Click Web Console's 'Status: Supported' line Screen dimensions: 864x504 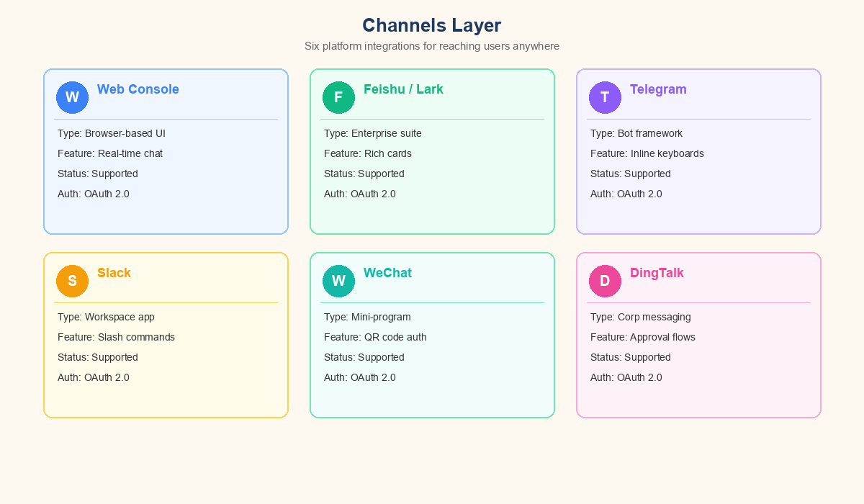[98, 174]
